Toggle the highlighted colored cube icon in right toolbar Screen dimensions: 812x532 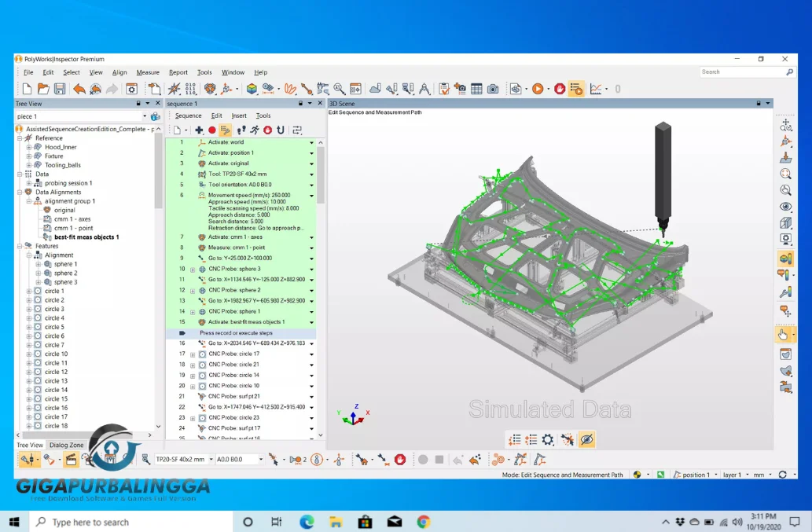coord(785,258)
